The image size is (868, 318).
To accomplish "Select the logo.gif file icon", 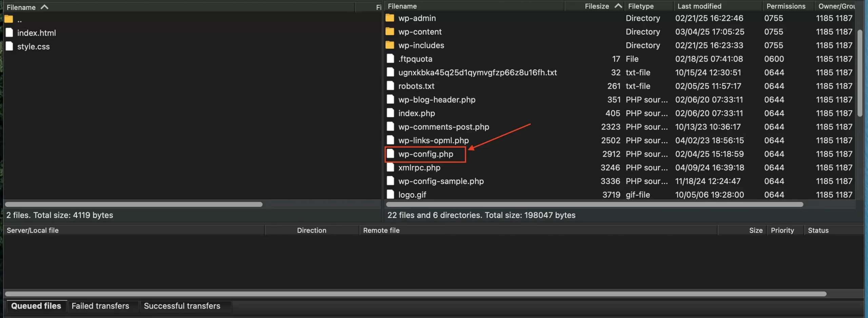I will point(390,194).
